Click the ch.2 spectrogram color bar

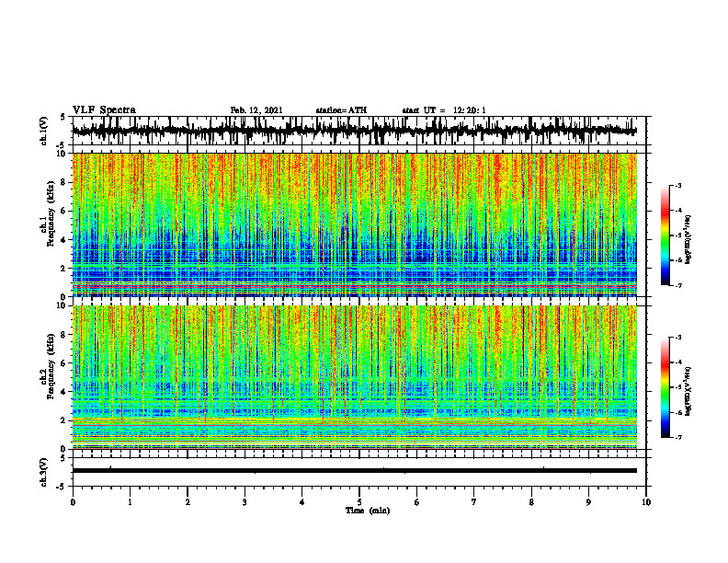pos(665,387)
